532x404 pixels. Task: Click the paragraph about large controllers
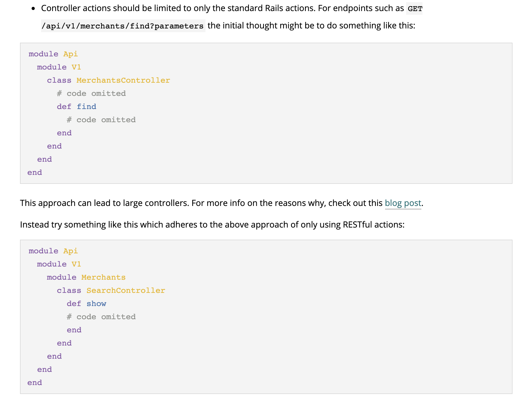[222, 203]
